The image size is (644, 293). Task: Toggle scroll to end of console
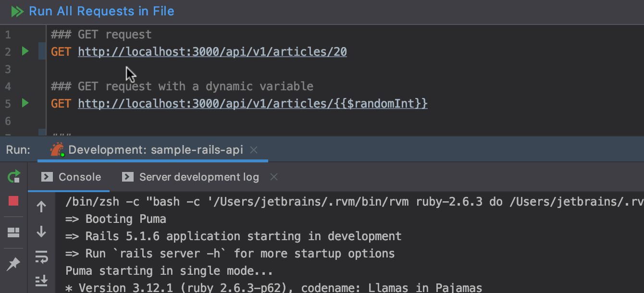[41, 281]
